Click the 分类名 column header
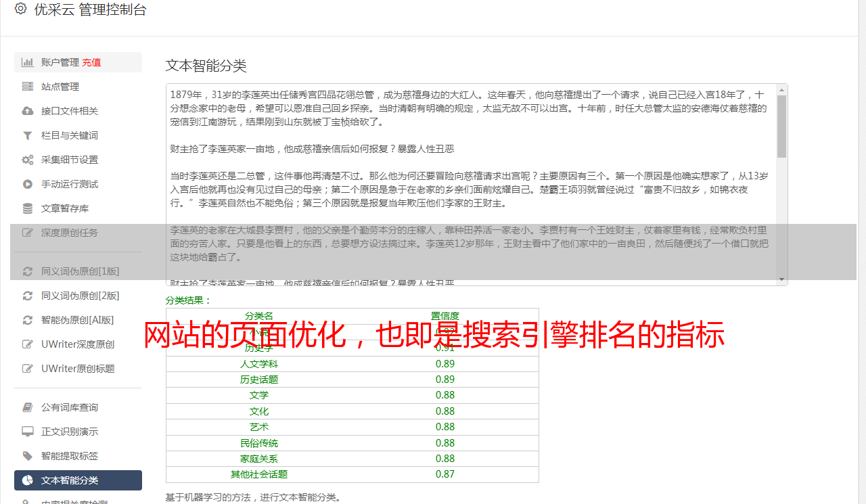Screen dimensions: 866x504 [259, 316]
